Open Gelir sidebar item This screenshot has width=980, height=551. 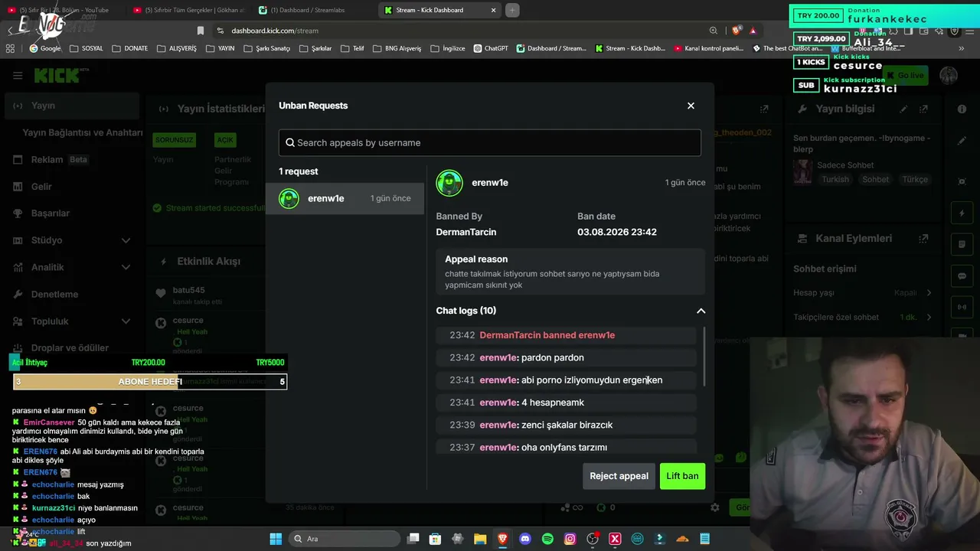pyautogui.click(x=71, y=186)
